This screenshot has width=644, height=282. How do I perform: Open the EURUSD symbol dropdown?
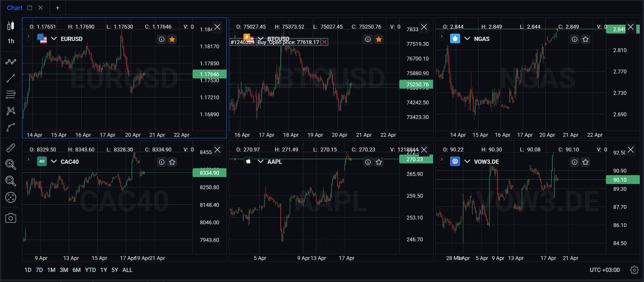(54, 39)
